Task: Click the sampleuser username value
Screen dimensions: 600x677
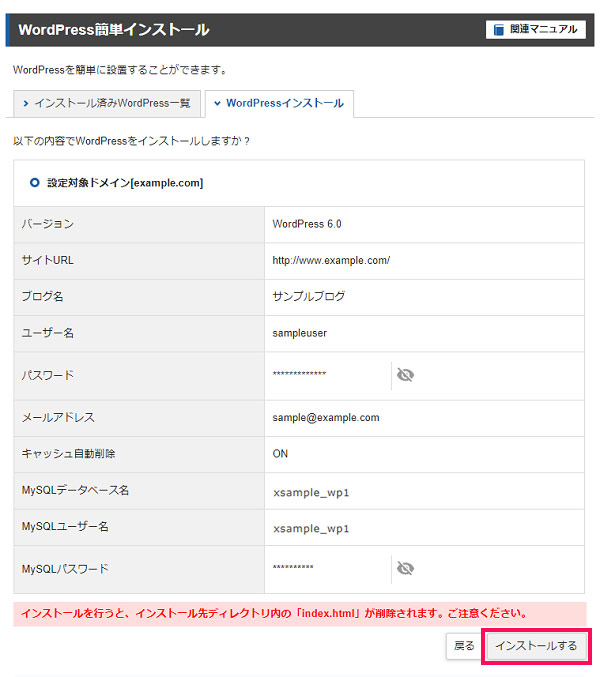Action: (300, 333)
